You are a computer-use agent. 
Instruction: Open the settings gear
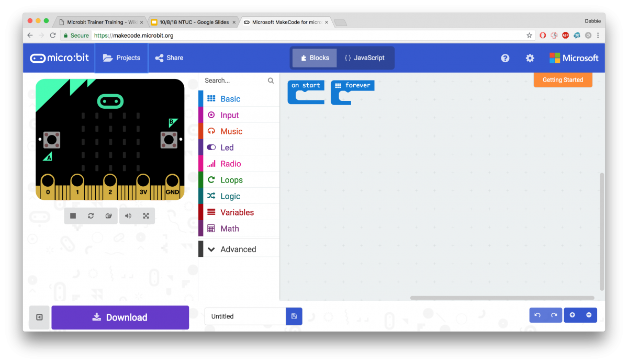tap(530, 58)
